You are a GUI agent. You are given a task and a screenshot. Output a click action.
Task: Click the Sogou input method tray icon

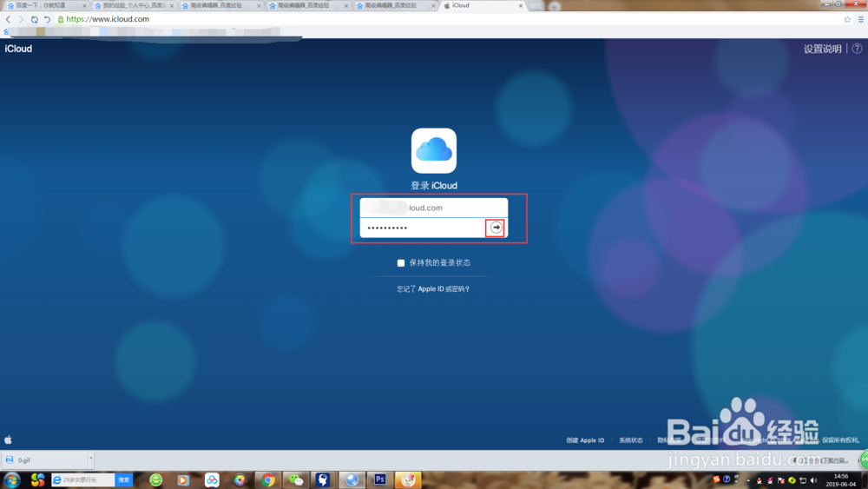pos(716,479)
